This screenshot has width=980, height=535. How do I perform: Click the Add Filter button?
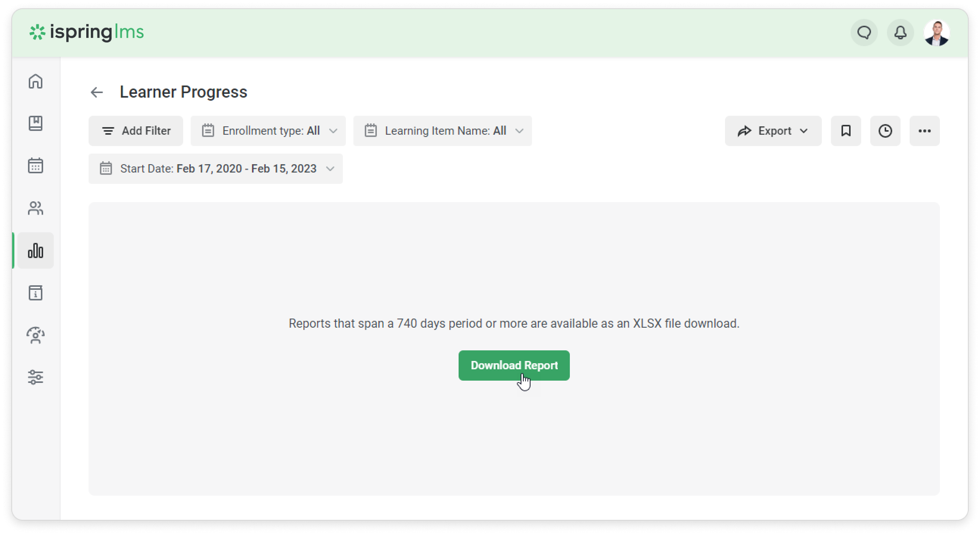[135, 131]
